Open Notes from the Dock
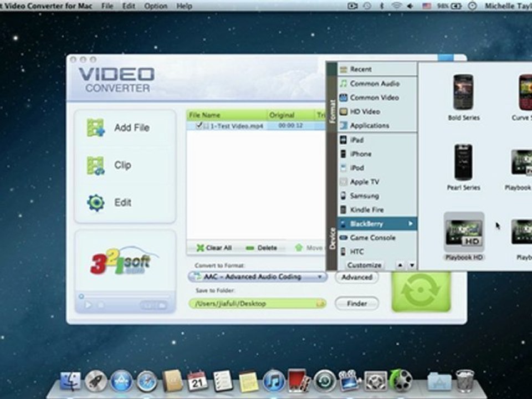 click(x=248, y=381)
